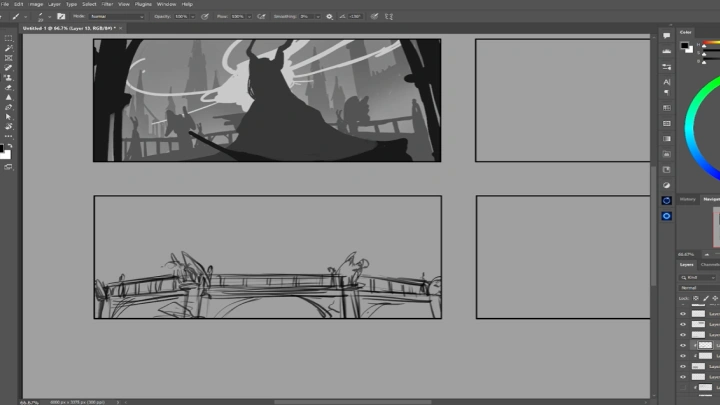This screenshot has height=405, width=720.
Task: Click the brush angle value field
Action: [x=355, y=17]
